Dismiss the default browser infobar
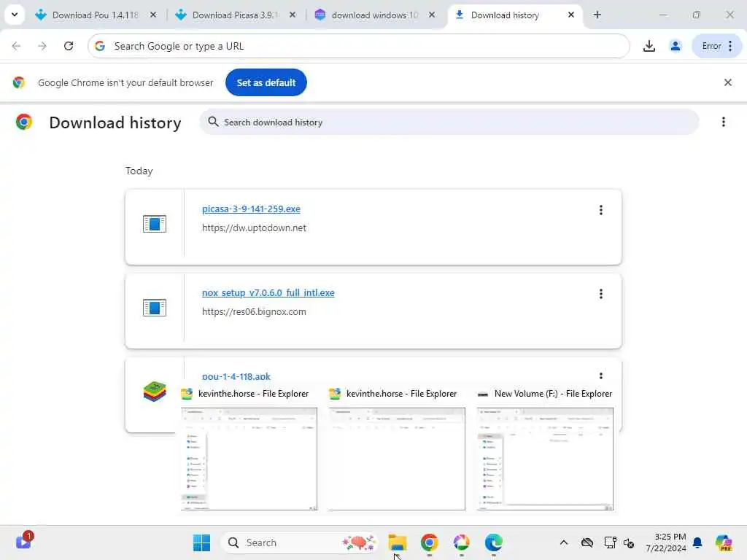 click(727, 83)
